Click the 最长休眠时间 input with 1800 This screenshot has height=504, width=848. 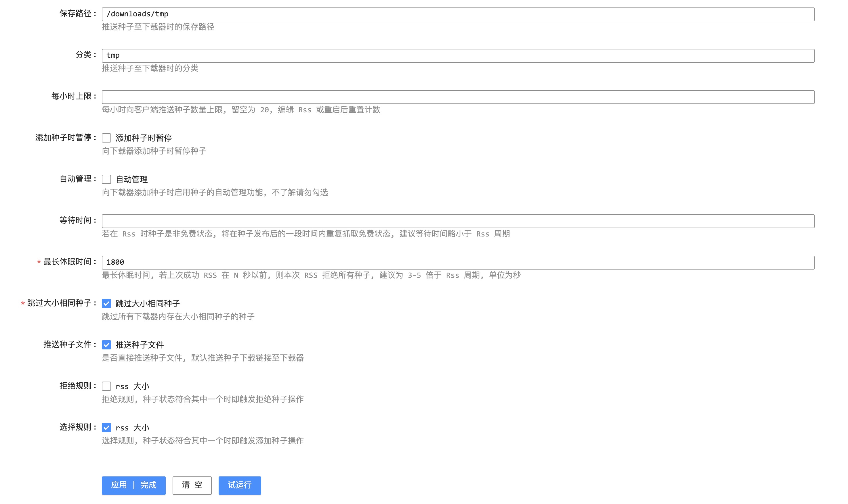click(x=457, y=262)
